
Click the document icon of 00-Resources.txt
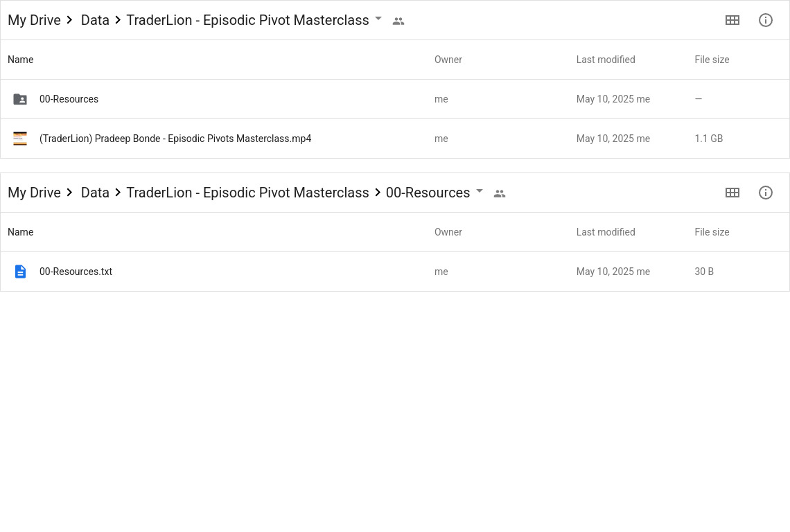pos(20,272)
